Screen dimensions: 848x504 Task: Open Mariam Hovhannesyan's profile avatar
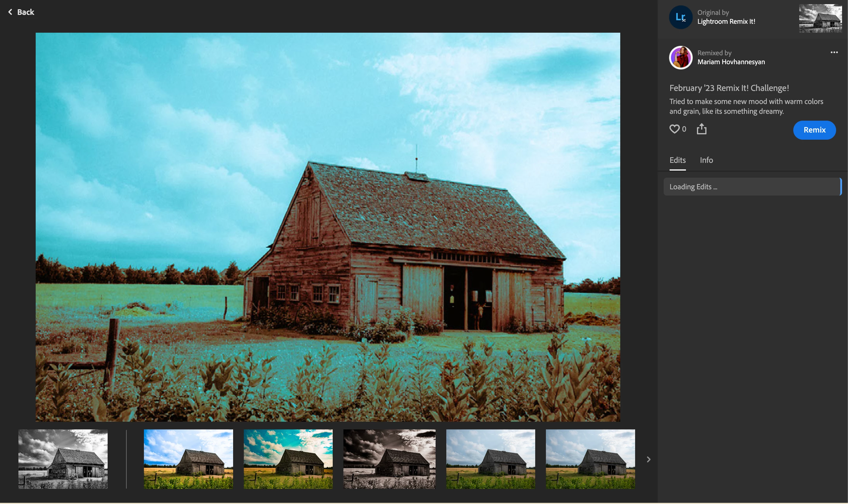pyautogui.click(x=680, y=58)
